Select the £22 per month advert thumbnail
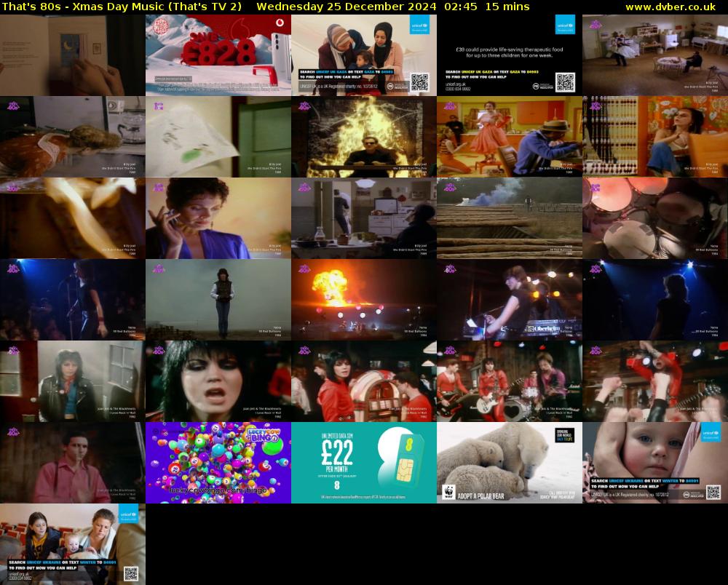This screenshot has width=728, height=585. pyautogui.click(x=364, y=463)
